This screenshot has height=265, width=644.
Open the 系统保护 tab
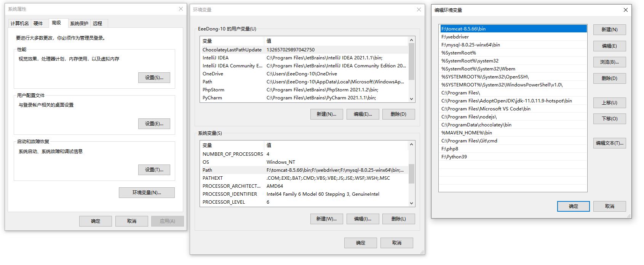tap(79, 23)
